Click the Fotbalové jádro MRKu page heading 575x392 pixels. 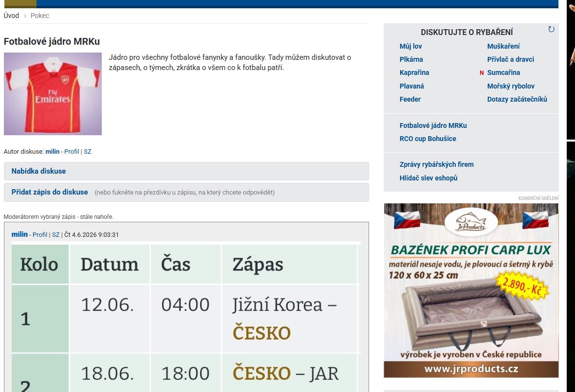[52, 41]
